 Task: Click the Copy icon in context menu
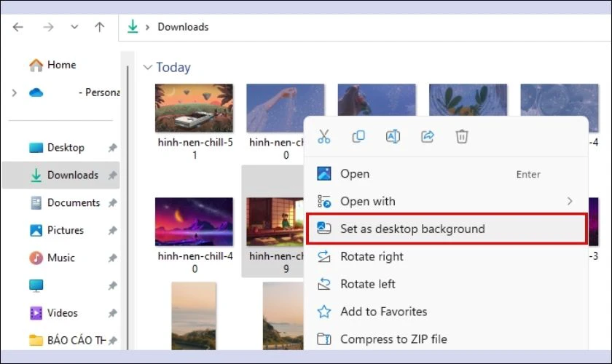[358, 137]
